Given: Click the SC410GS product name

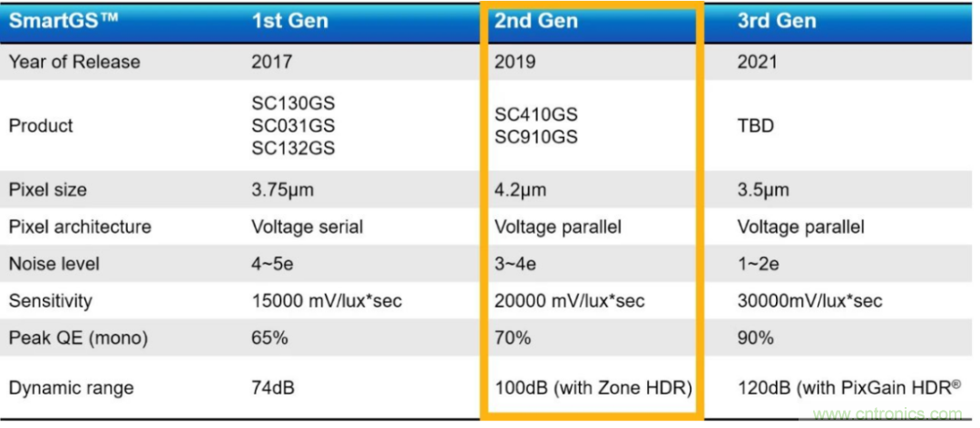Looking at the screenshot, I should pyautogui.click(x=536, y=115).
